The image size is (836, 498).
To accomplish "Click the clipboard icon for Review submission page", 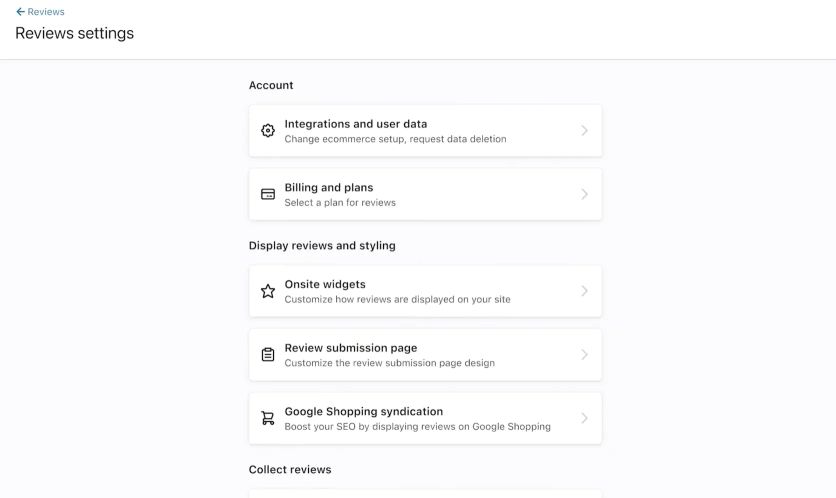I will 268,355.
